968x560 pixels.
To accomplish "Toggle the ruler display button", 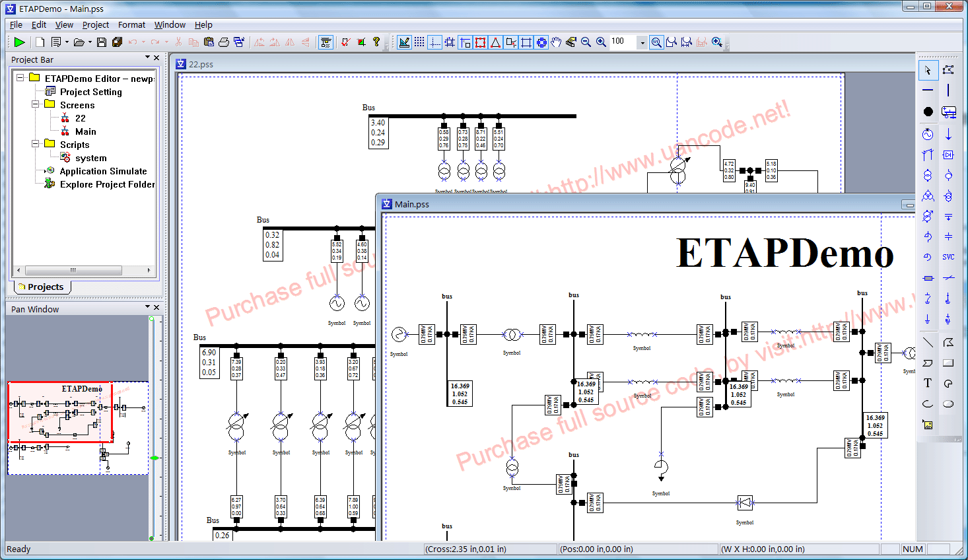I will (x=403, y=42).
